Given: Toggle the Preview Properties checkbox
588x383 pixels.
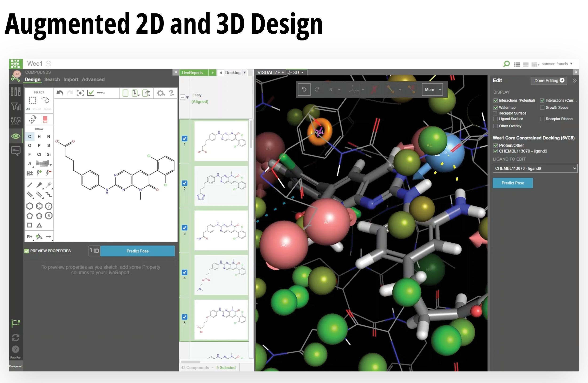Looking at the screenshot, I should pos(27,251).
